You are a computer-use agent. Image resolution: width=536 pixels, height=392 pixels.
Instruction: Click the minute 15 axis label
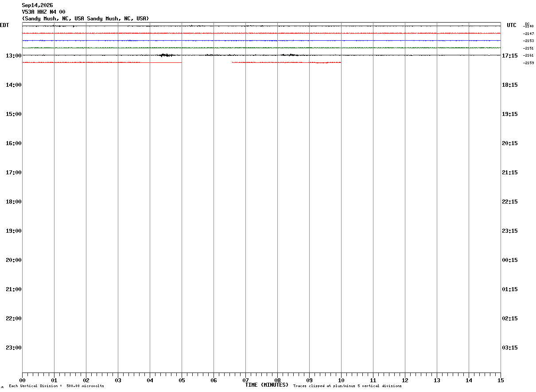(x=501, y=380)
